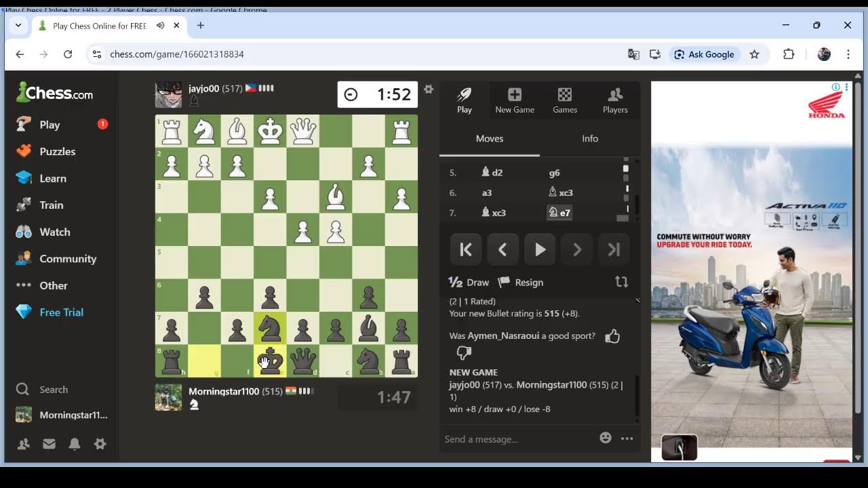Open Community in the sidebar

coord(68,258)
